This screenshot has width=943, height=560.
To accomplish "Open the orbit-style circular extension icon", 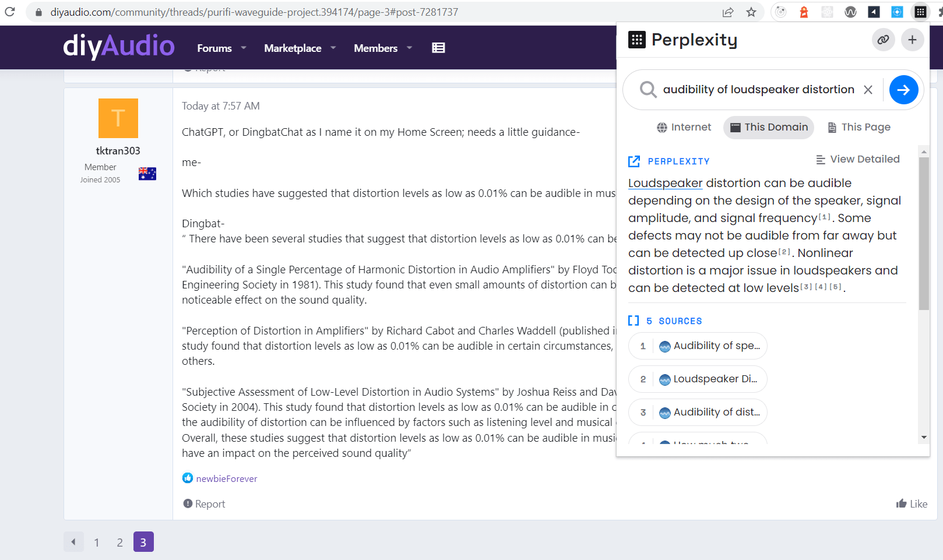I will [x=781, y=12].
